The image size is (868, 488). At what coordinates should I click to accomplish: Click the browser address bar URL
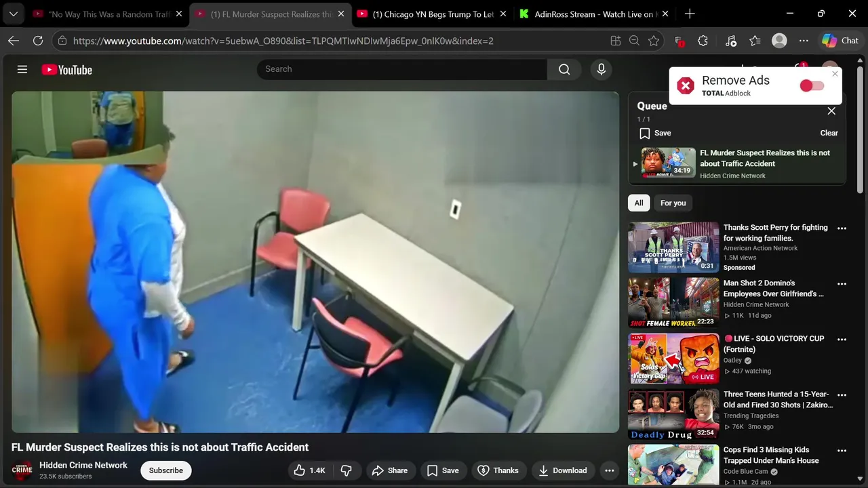(283, 41)
